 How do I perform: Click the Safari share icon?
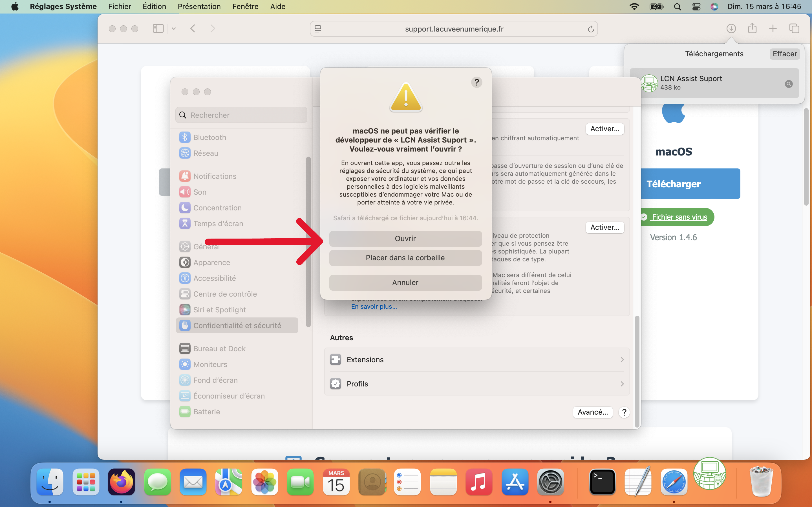(752, 28)
